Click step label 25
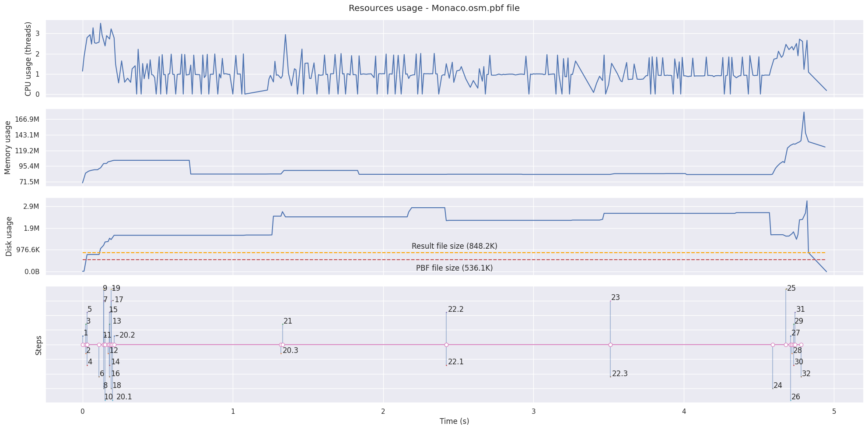Screen dimensions: 868x430 tap(791, 289)
